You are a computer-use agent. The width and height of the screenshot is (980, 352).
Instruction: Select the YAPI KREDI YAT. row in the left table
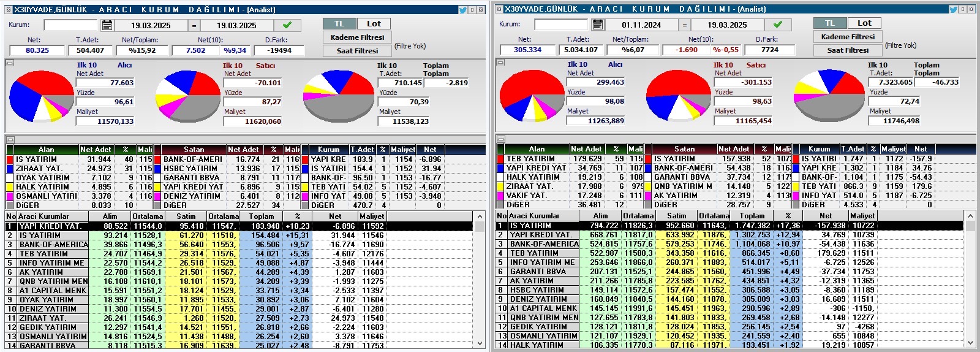click(239, 226)
